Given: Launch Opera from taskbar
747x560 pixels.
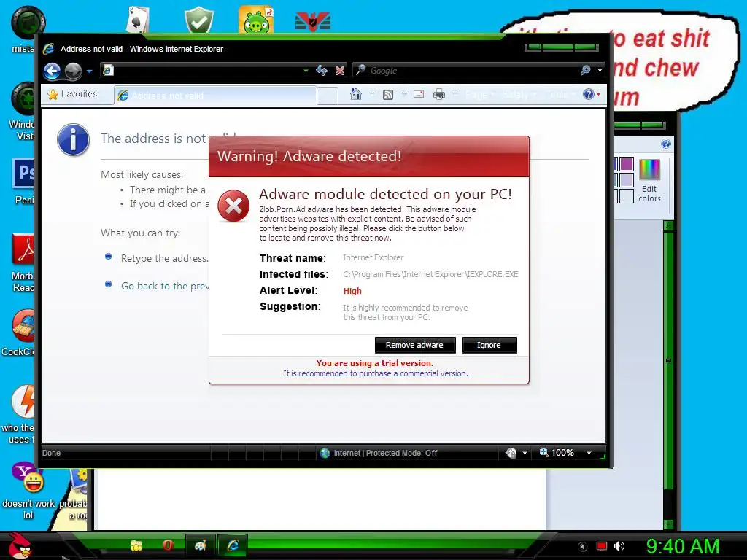Looking at the screenshot, I should click(167, 545).
